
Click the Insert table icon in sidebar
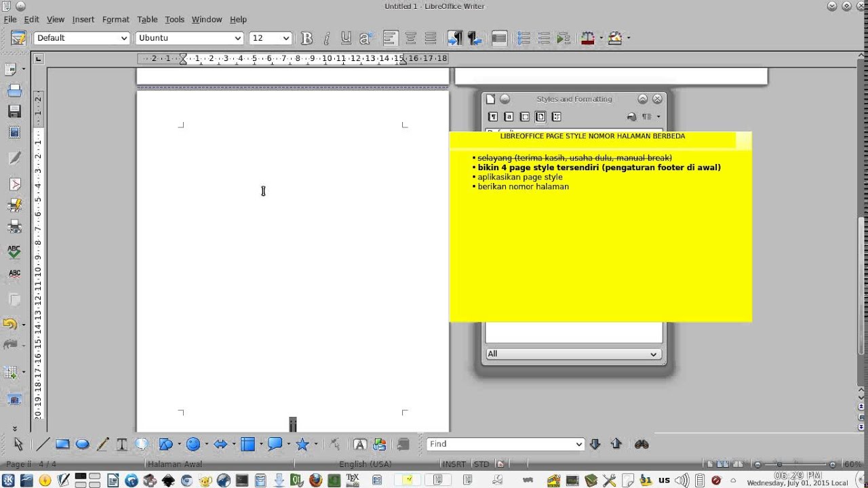coord(10,372)
